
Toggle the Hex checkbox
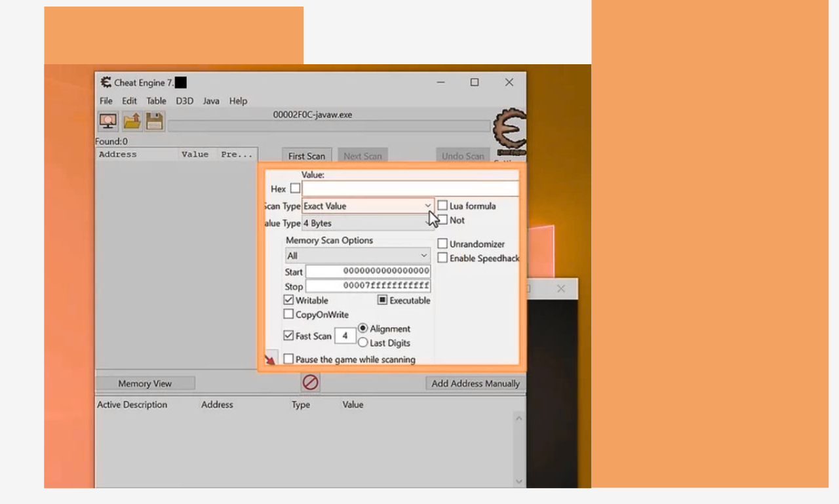295,188
